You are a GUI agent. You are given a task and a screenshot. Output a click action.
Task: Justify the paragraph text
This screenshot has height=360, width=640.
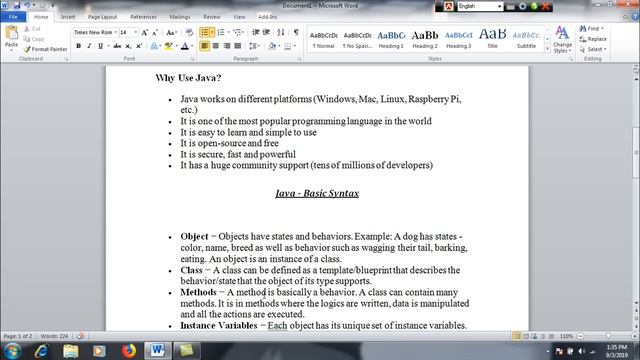(x=238, y=46)
